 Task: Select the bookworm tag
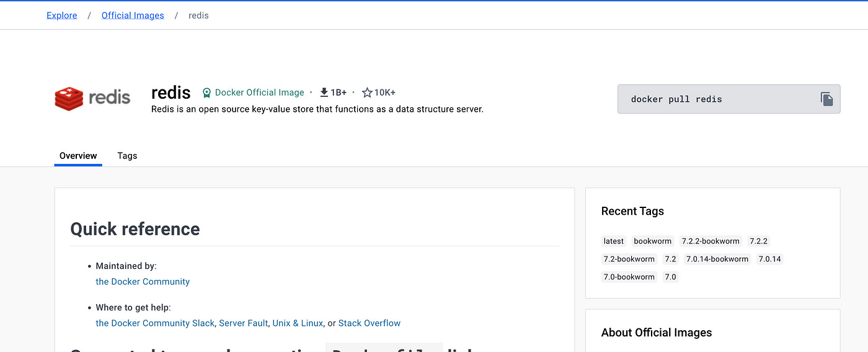click(x=653, y=241)
